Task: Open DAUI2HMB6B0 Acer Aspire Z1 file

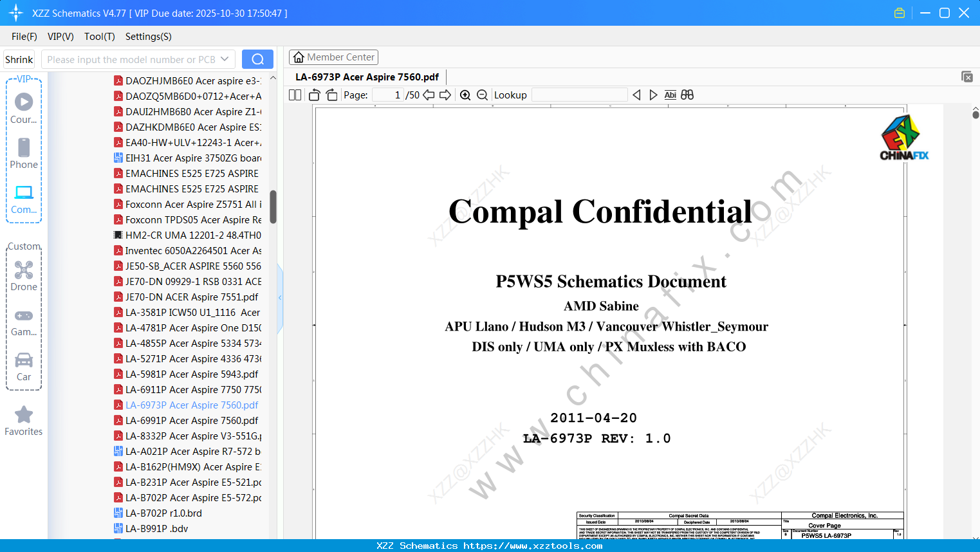Action: point(188,112)
